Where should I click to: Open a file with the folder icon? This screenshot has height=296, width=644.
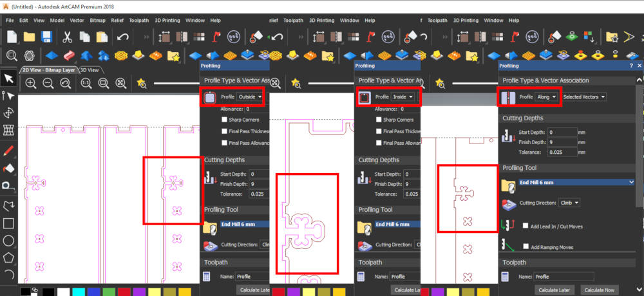pos(29,37)
